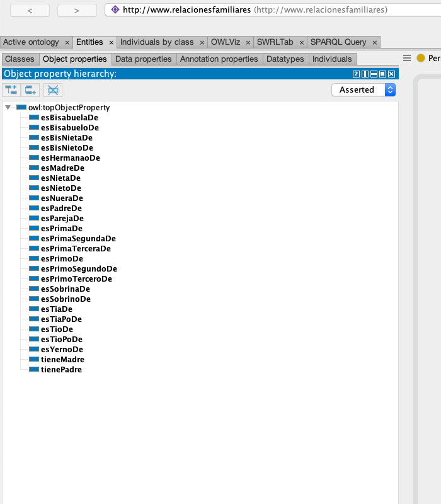Click the help icon in hierarchy header
This screenshot has width=441, height=504.
(356, 74)
